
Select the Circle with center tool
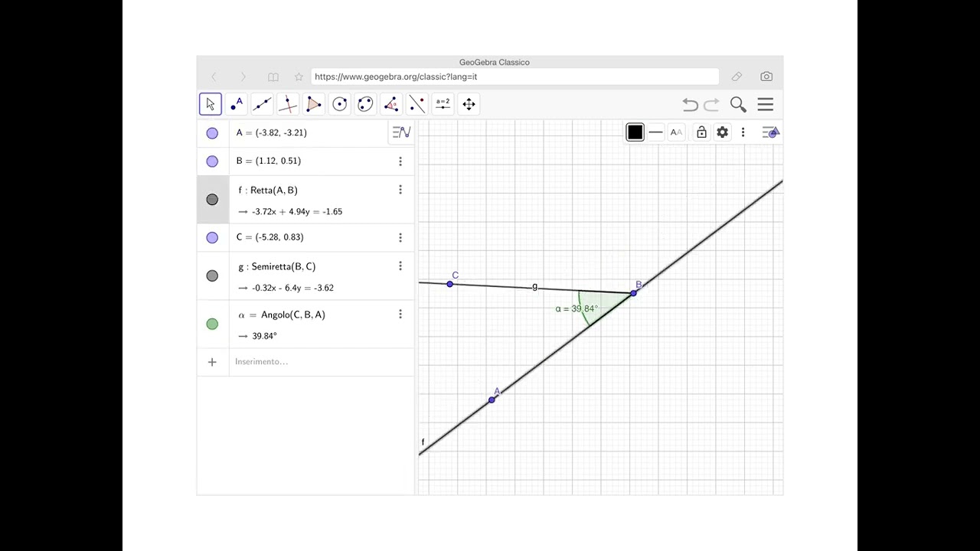[340, 104]
